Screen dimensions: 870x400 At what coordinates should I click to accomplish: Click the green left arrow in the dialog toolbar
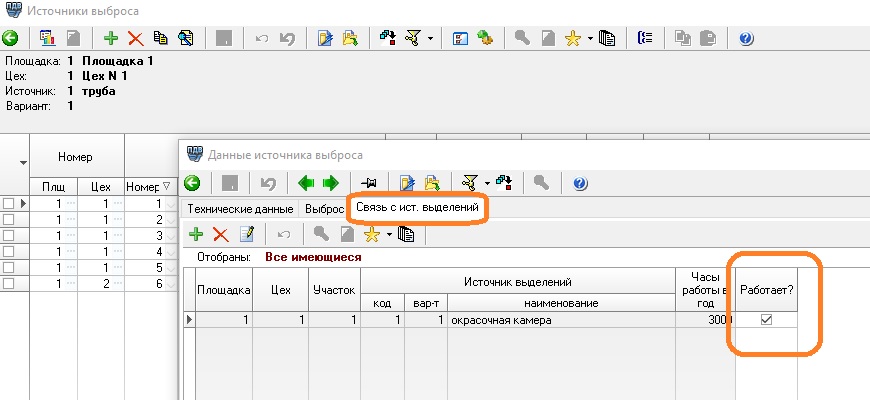[x=306, y=183]
